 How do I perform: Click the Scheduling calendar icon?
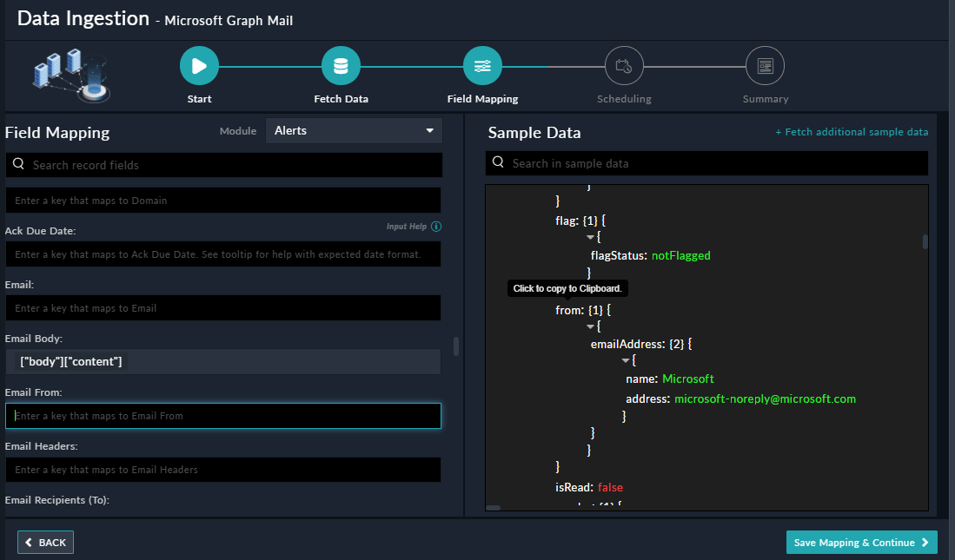623,66
